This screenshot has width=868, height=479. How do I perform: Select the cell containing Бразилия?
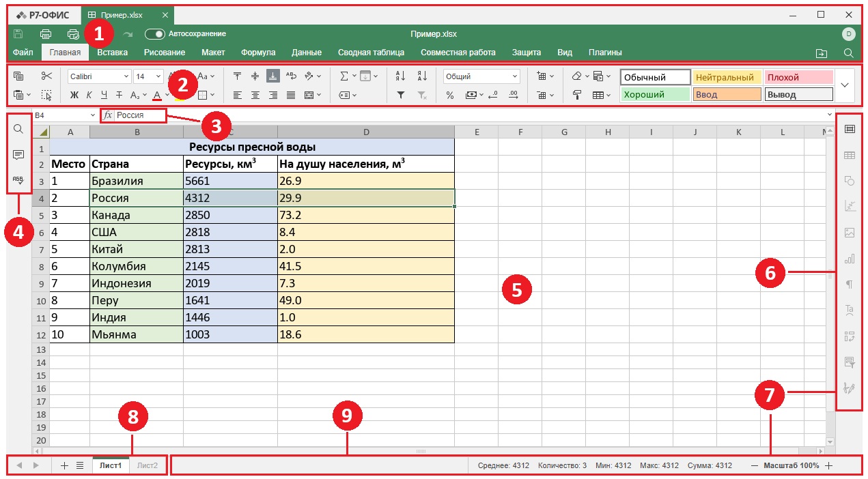tap(137, 181)
